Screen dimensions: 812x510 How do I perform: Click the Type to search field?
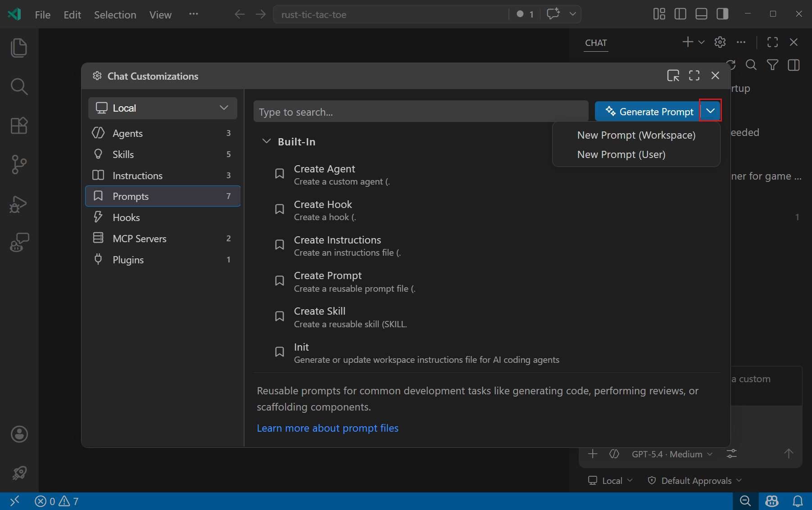420,111
